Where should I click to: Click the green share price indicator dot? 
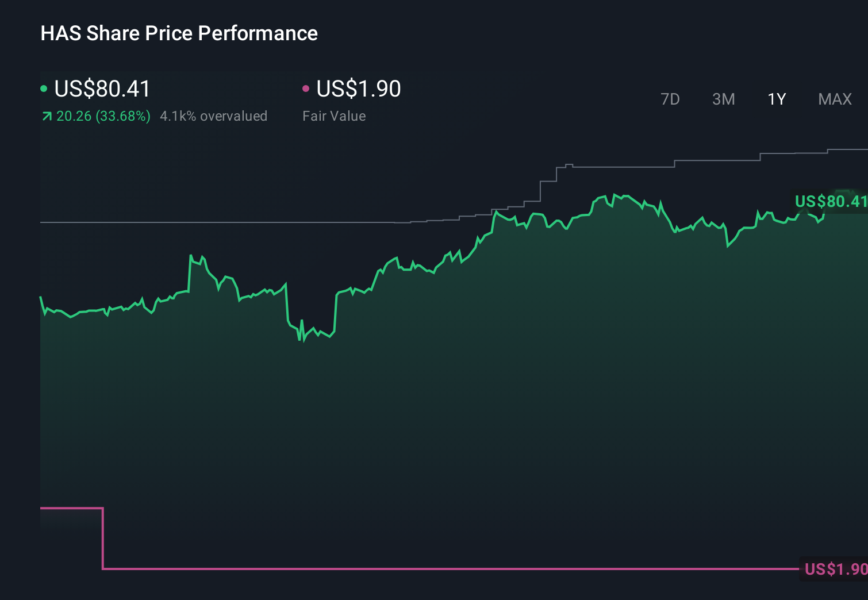tap(44, 89)
